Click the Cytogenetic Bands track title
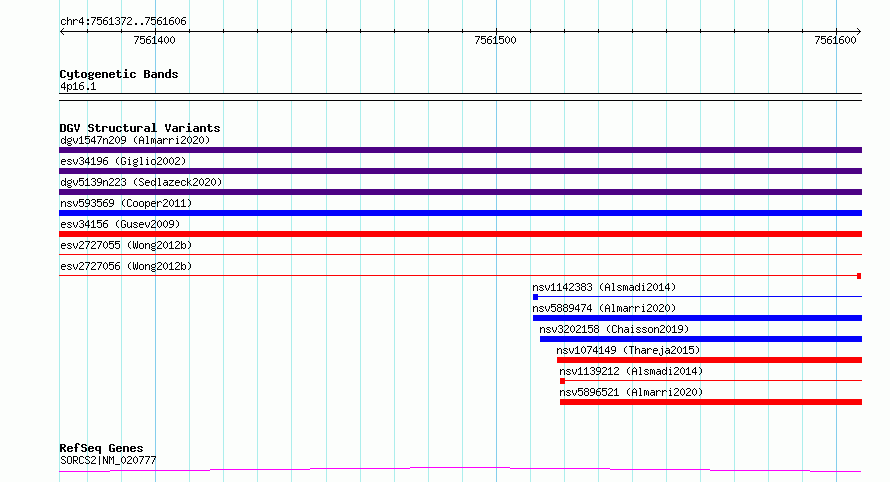The image size is (890, 482). coord(119,74)
